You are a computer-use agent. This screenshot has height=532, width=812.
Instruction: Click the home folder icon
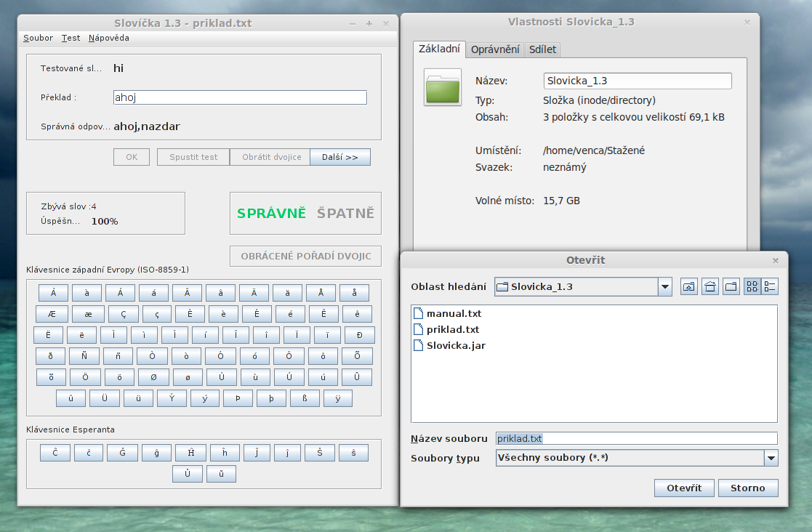(710, 286)
